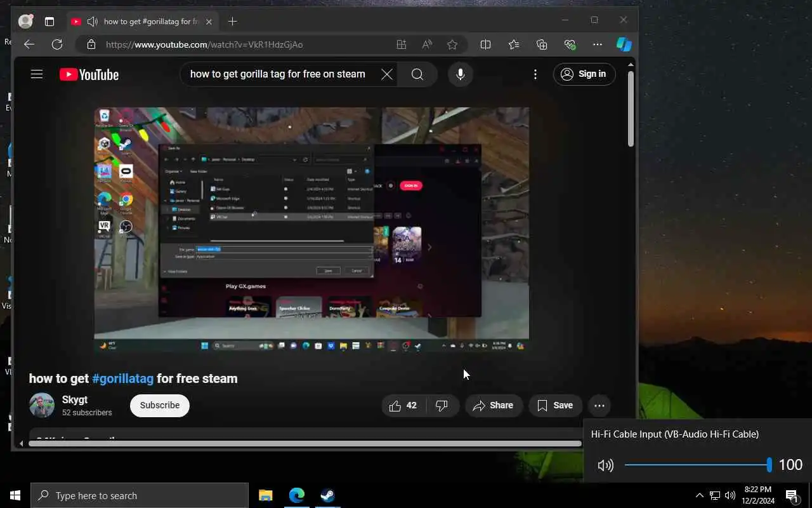This screenshot has height=508, width=812.
Task: Show hidden tray icons chevron
Action: 700,495
